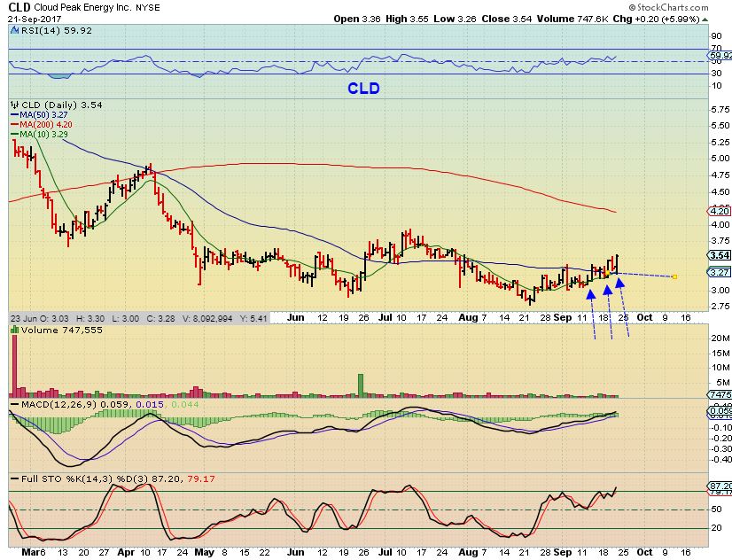Click the company name Cloud Peak Energy Inc.
This screenshot has height=560, width=732.
(83, 8)
